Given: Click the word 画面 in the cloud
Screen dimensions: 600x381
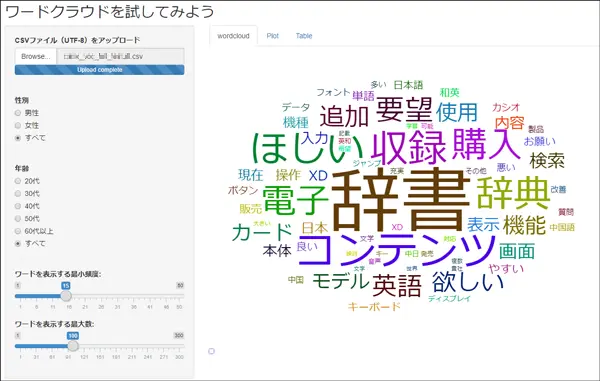Looking at the screenshot, I should [517, 251].
